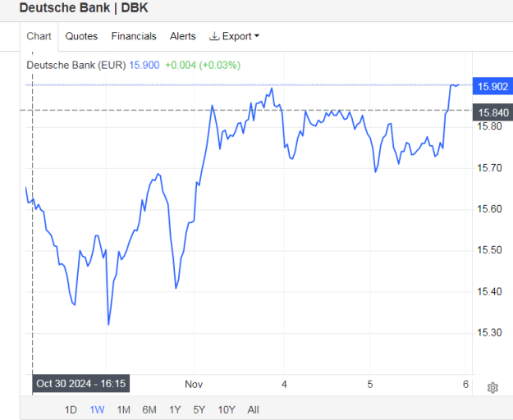
Task: Select the 1Y time range
Action: click(175, 409)
